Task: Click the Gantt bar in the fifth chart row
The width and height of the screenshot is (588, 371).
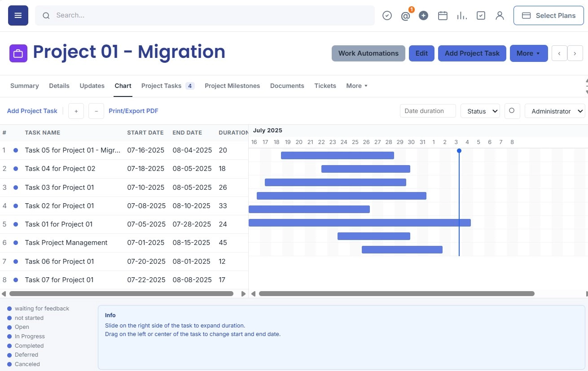Action: point(309,210)
